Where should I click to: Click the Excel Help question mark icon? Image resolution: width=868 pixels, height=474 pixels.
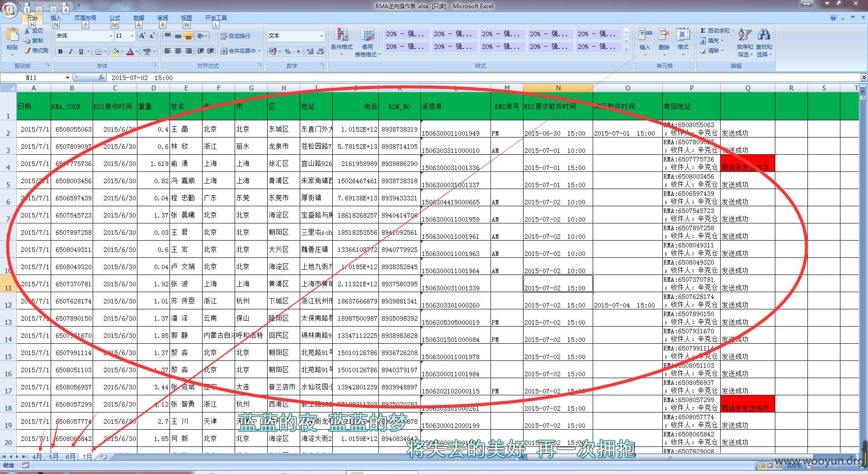[833, 18]
